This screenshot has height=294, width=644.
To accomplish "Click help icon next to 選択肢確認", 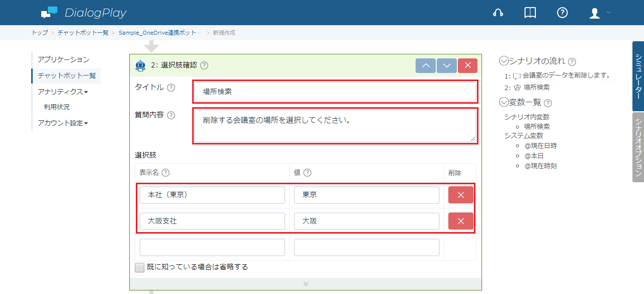I will (204, 65).
